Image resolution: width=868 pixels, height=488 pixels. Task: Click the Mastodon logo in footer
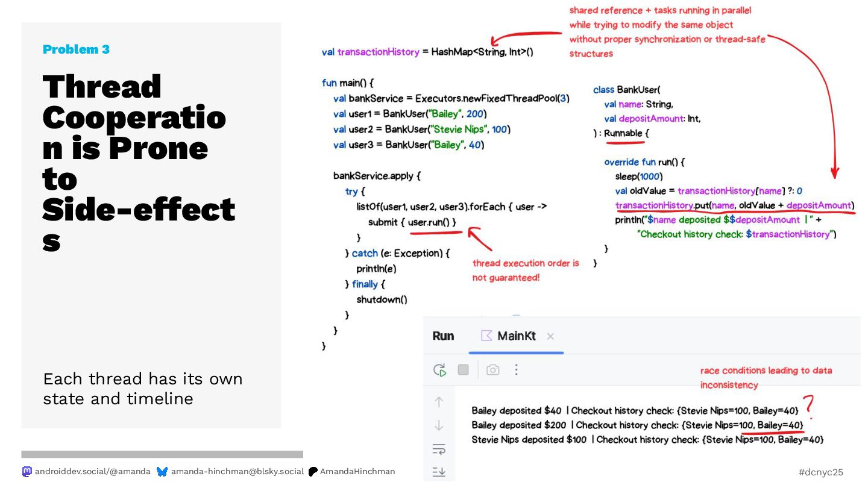(27, 472)
